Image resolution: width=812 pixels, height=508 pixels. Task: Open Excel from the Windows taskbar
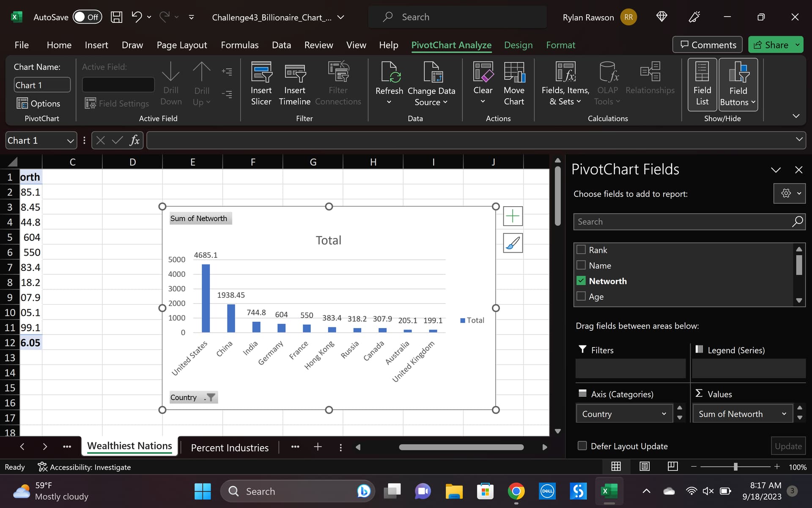(609, 491)
